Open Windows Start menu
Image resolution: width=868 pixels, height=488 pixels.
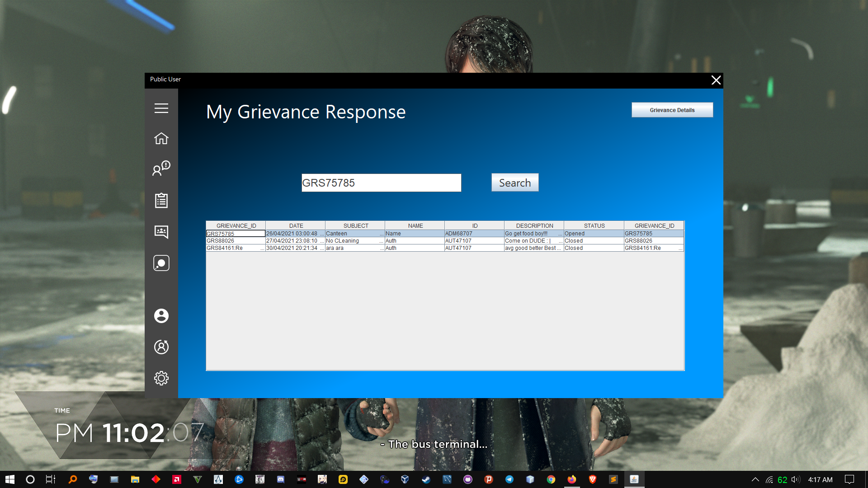click(10, 479)
